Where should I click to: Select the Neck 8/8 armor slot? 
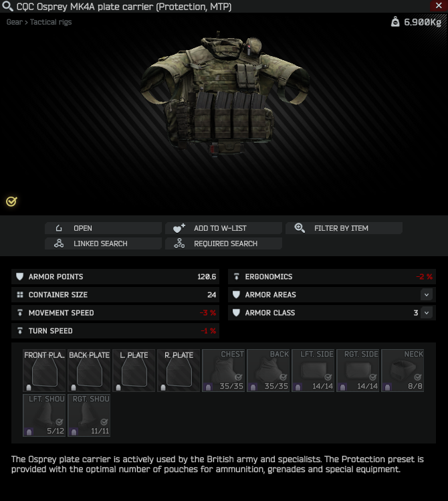pos(403,371)
